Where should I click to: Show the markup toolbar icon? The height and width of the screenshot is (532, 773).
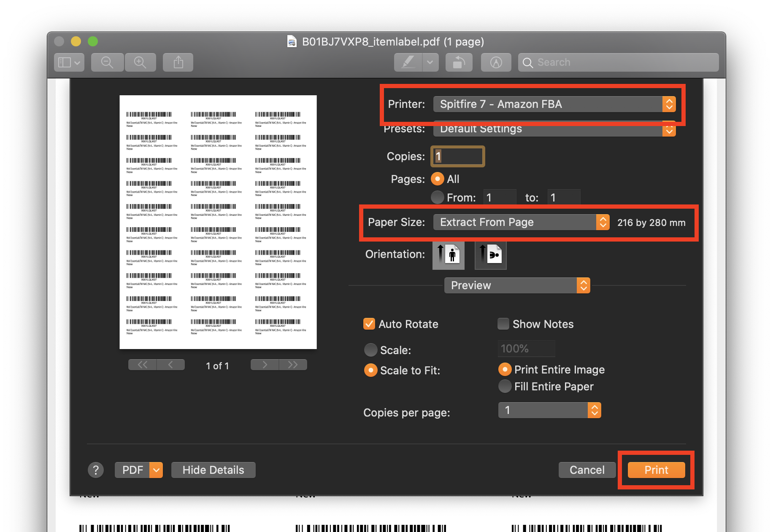pos(496,62)
